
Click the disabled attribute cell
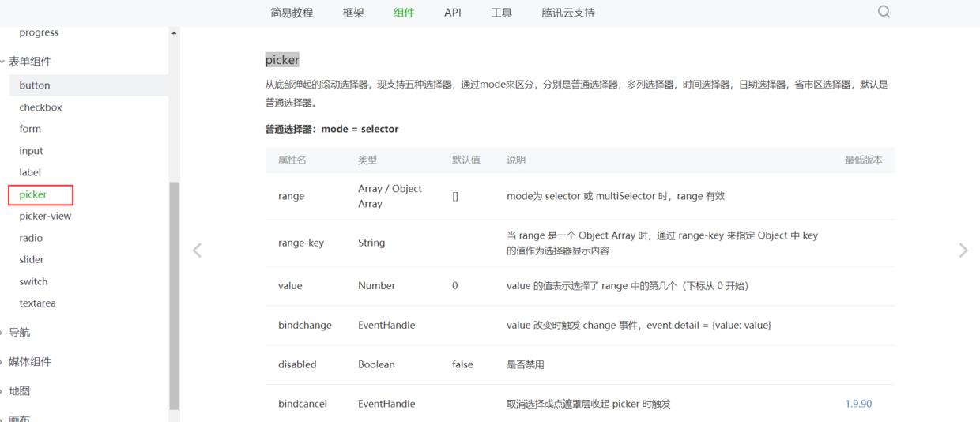click(297, 364)
